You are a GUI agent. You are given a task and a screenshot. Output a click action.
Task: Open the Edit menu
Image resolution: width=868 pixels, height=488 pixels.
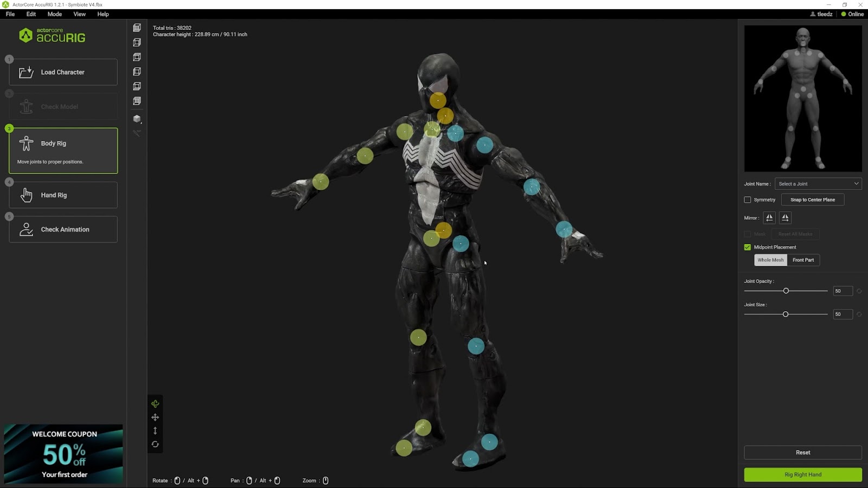(31, 14)
